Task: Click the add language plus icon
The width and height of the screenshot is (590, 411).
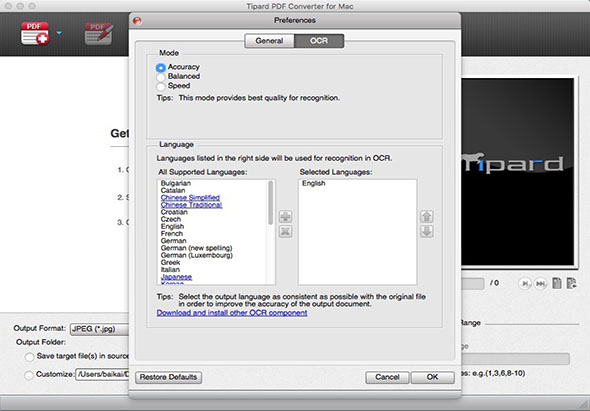Action: click(x=286, y=216)
